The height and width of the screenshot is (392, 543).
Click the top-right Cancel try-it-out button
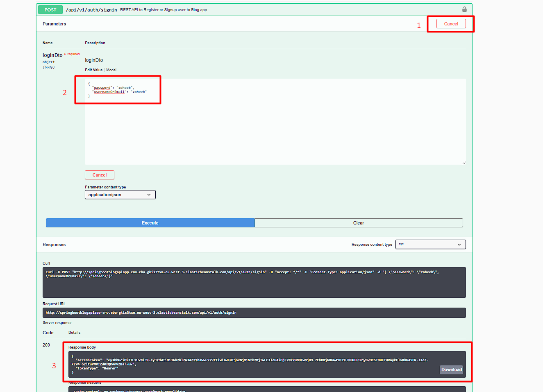click(x=451, y=24)
